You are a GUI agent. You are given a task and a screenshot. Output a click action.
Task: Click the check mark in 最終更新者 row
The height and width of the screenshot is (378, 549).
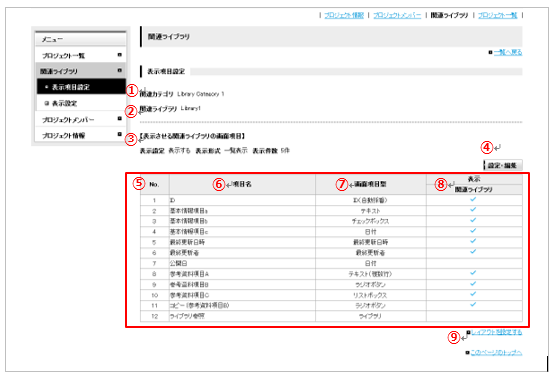pyautogui.click(x=473, y=251)
